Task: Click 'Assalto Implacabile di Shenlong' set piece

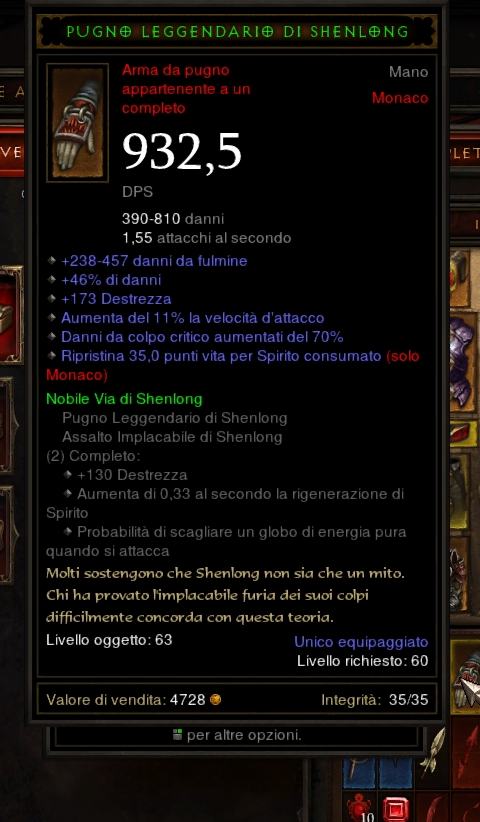Action: pyautogui.click(x=172, y=437)
